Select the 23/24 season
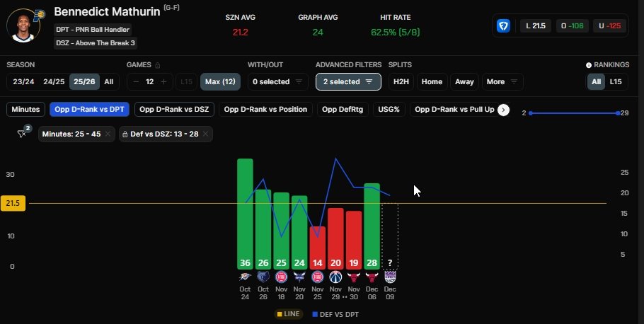 click(23, 82)
